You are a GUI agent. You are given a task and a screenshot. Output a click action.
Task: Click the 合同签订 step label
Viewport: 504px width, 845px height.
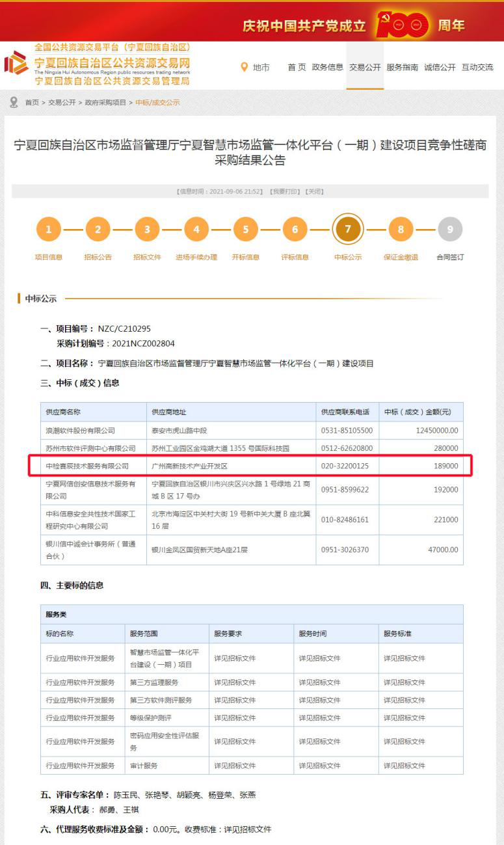pos(450,258)
